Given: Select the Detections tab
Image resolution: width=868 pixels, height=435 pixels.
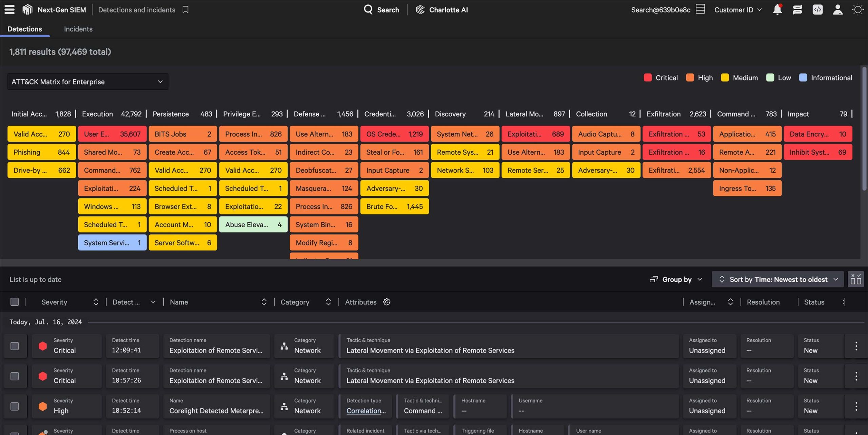Looking at the screenshot, I should (x=25, y=29).
